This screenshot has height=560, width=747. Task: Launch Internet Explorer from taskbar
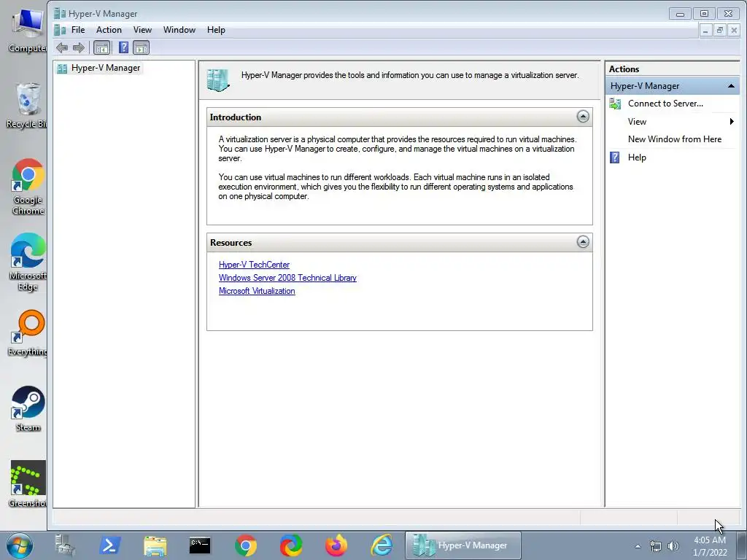pos(382,545)
